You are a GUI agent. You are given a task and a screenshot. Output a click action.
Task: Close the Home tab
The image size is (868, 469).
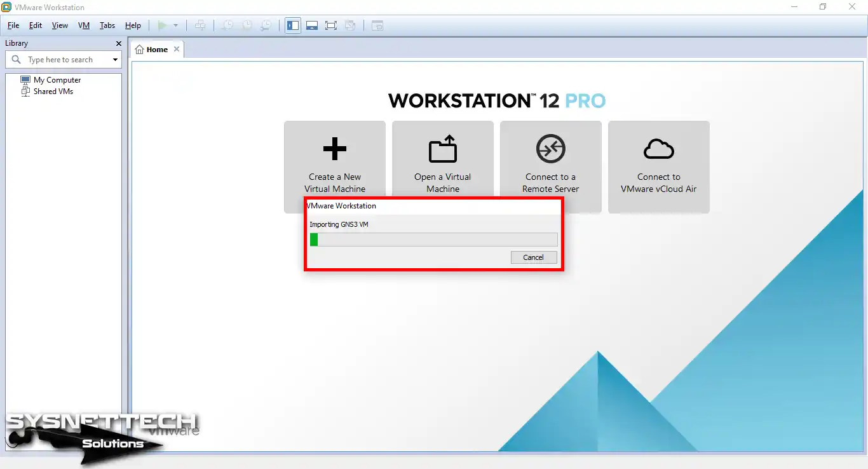(177, 49)
